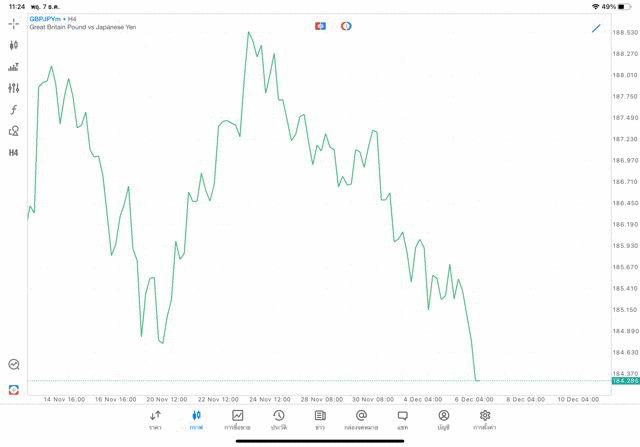
Task: Open chart type candlestick settings
Action: [14, 45]
